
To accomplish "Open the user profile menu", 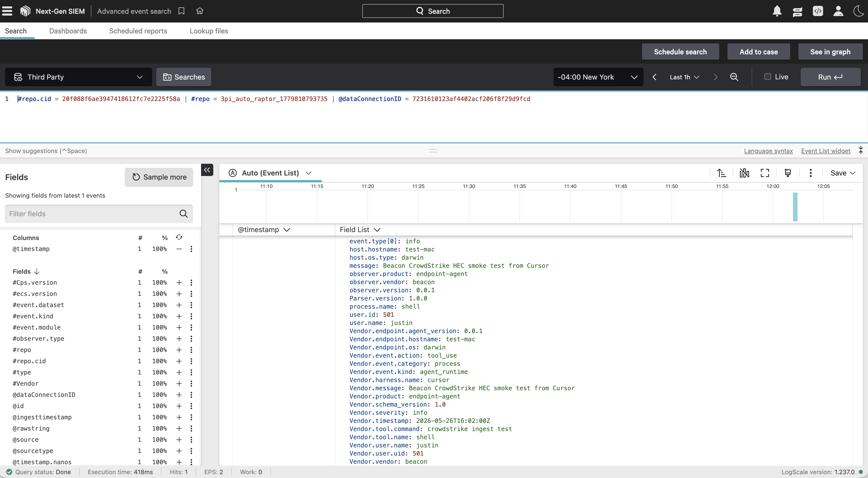I will pos(838,11).
